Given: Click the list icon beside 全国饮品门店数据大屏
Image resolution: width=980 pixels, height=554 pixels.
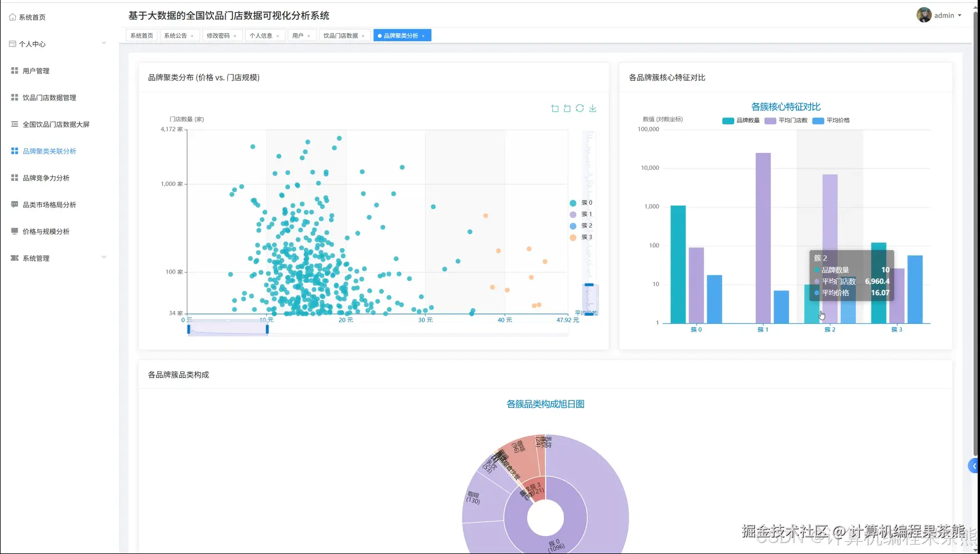Looking at the screenshot, I should click(x=14, y=124).
